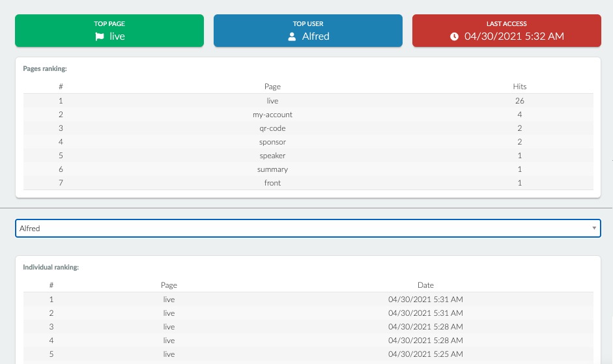Click 'live' text in Top Page card
This screenshot has height=364, width=613.
[x=117, y=36]
